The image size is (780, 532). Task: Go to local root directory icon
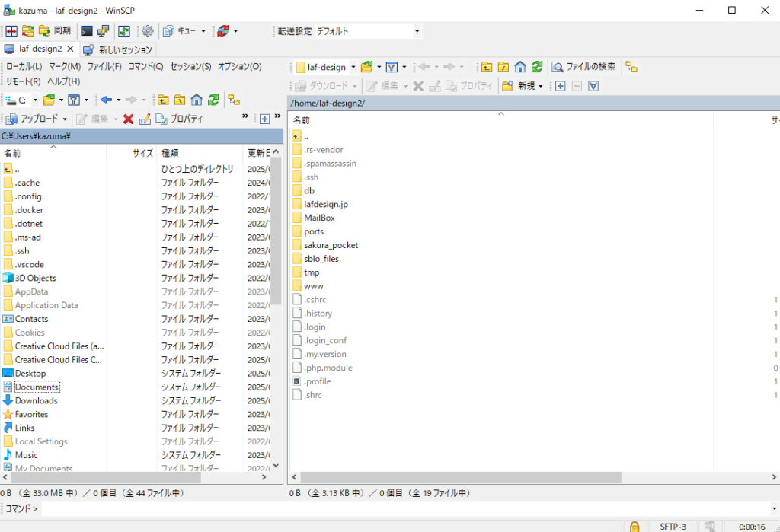[x=180, y=100]
